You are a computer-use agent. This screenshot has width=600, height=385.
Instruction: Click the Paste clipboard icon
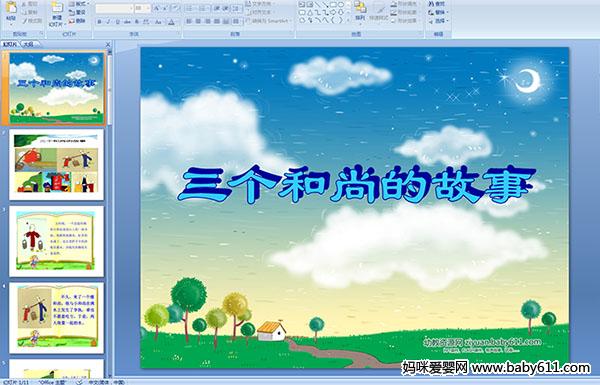pyautogui.click(x=11, y=8)
